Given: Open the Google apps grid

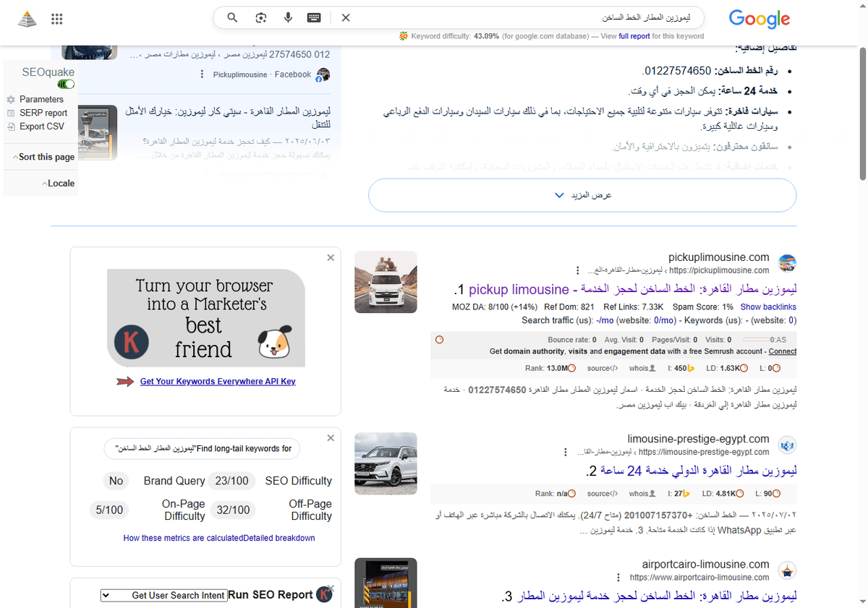Looking at the screenshot, I should pyautogui.click(x=56, y=19).
